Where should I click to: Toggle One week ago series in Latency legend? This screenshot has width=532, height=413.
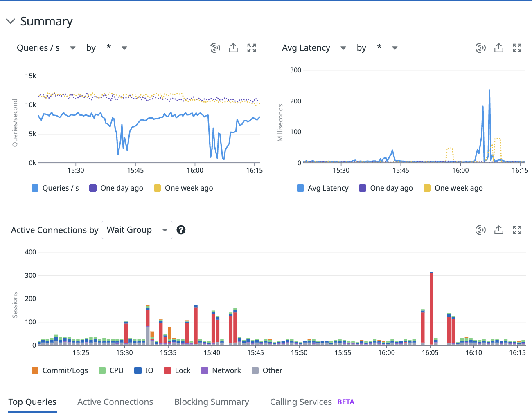click(453, 188)
